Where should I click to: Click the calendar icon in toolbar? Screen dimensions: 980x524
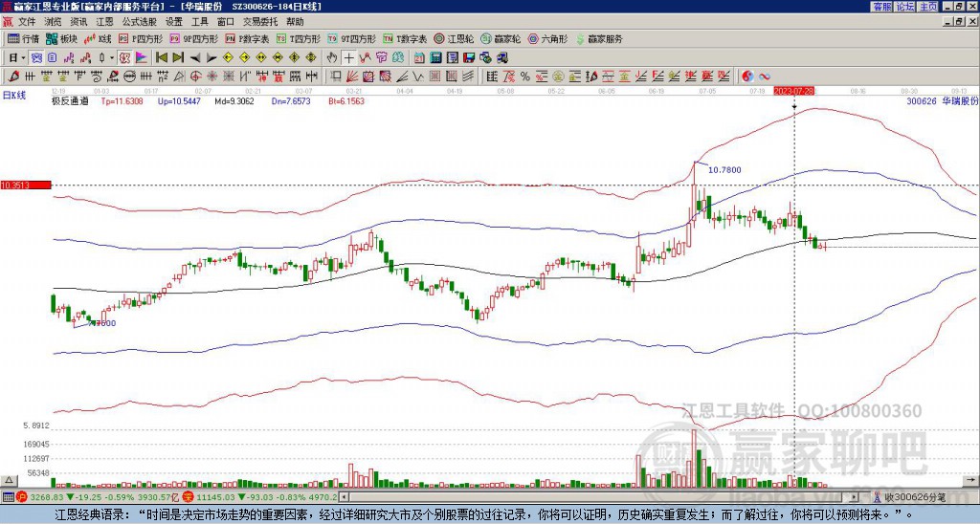pos(419,58)
